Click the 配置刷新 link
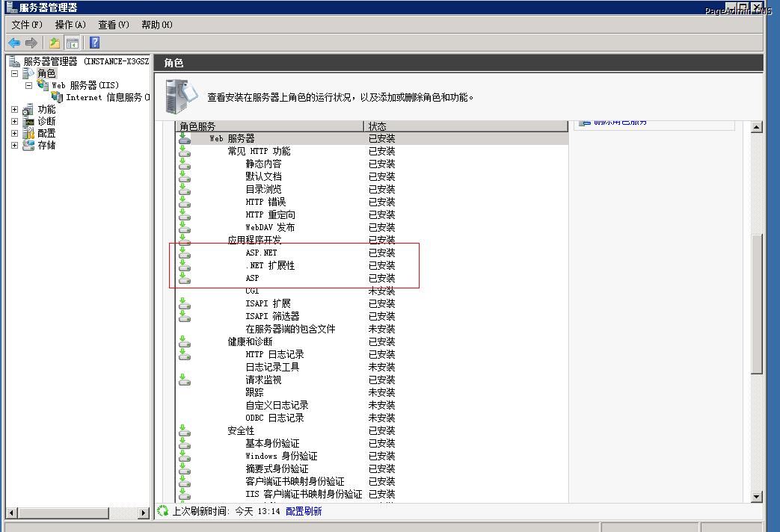 304,511
